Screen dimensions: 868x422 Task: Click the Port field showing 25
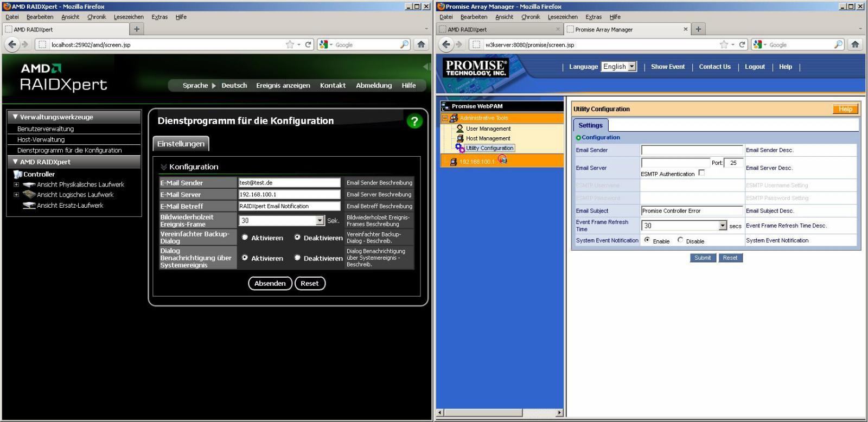(x=733, y=163)
